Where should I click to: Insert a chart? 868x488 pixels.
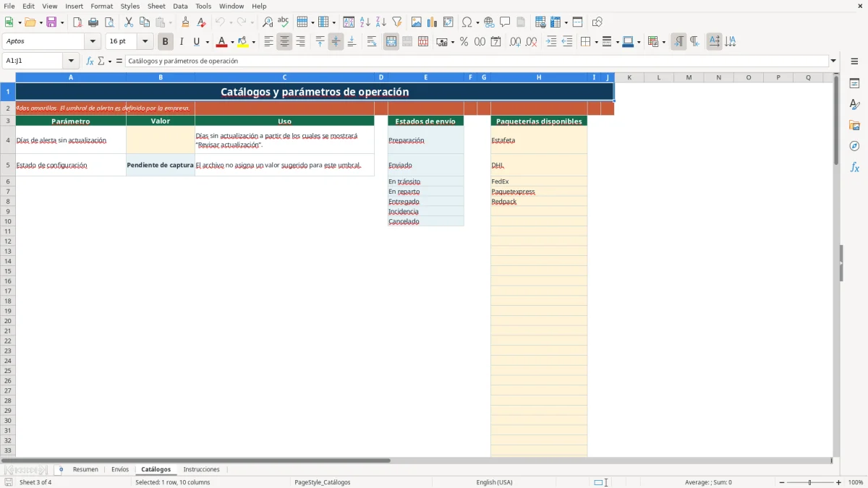point(433,22)
